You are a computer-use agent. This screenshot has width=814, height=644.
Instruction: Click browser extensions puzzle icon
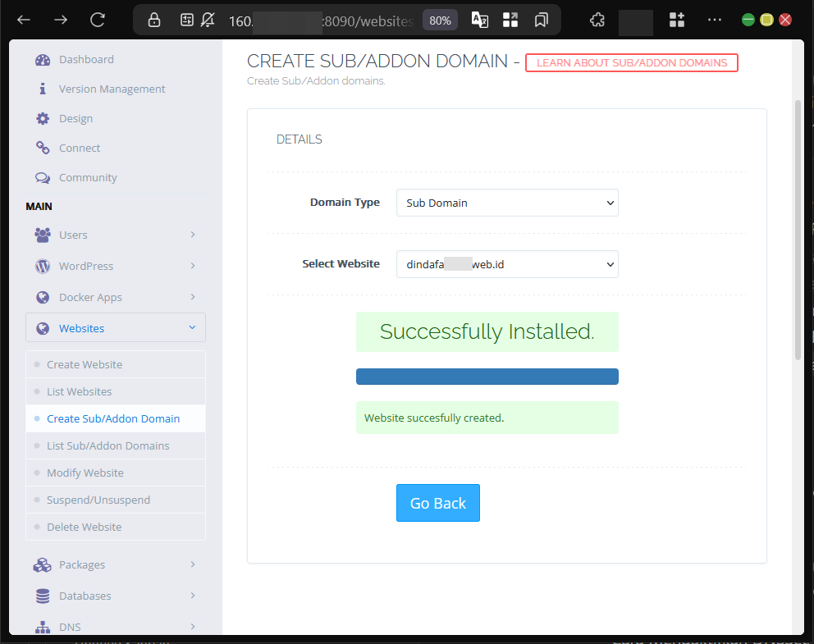pos(597,21)
